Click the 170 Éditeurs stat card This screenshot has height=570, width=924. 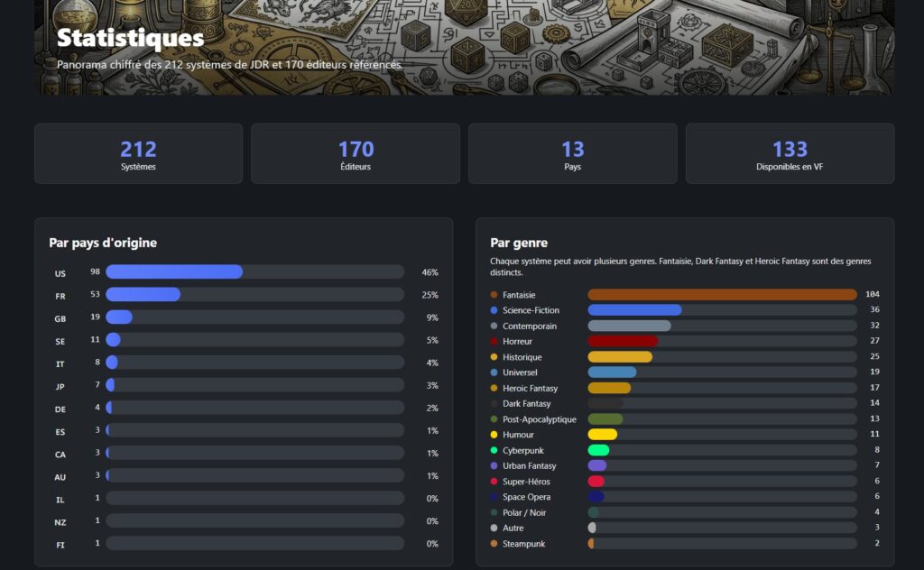(x=356, y=154)
